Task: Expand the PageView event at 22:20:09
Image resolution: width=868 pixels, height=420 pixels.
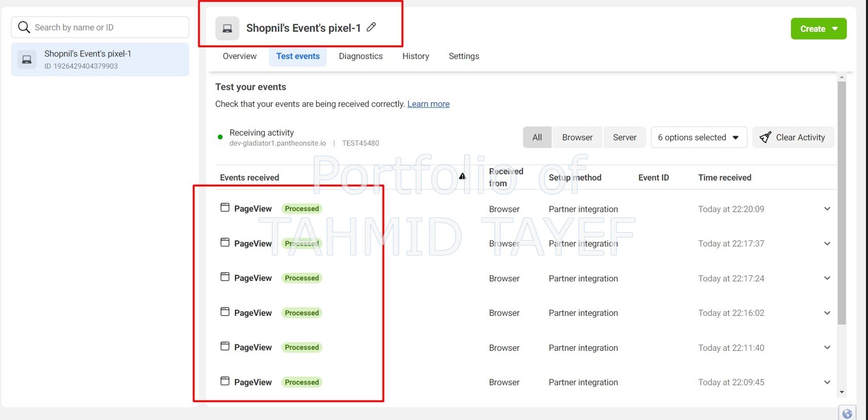Action: point(827,209)
